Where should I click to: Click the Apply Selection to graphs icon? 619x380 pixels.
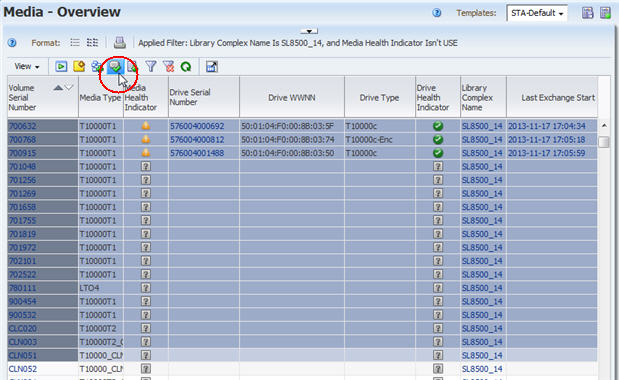tap(212, 67)
